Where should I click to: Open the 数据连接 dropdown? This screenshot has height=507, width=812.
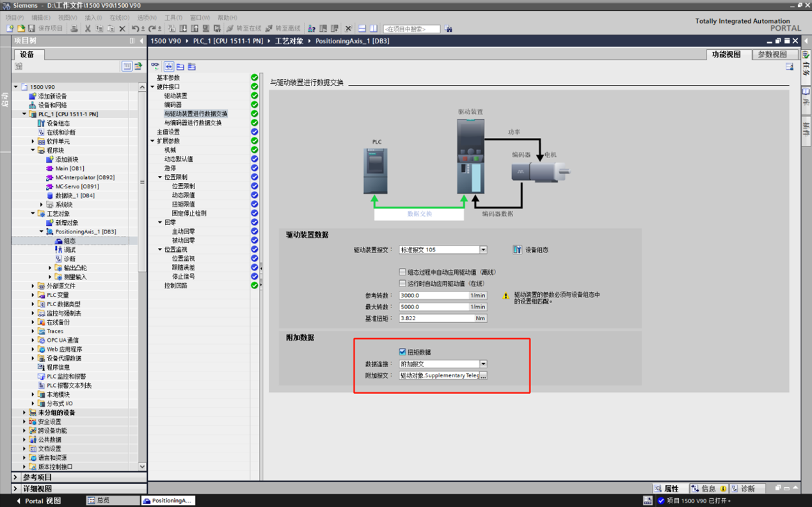tap(483, 364)
